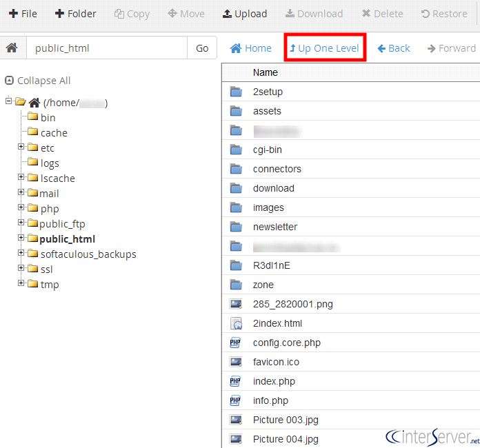
Task: Click the folder icon beside newsletter
Action: tap(236, 227)
